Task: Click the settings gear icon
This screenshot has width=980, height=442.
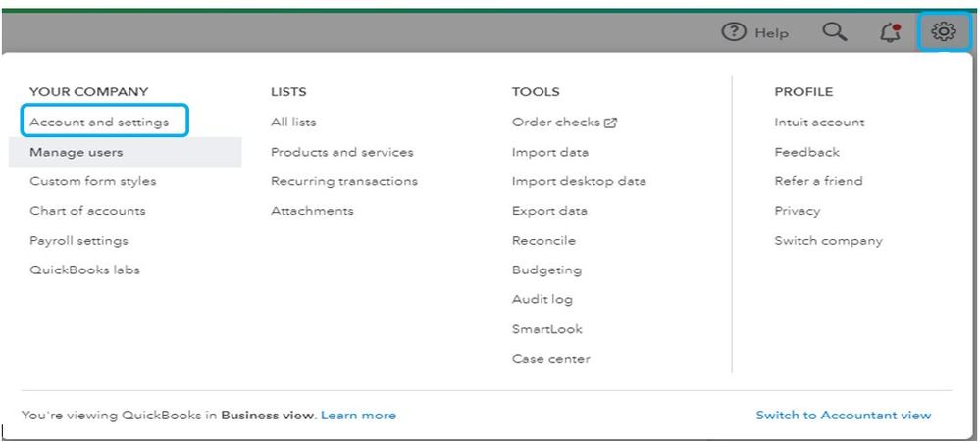Action: pos(943,31)
